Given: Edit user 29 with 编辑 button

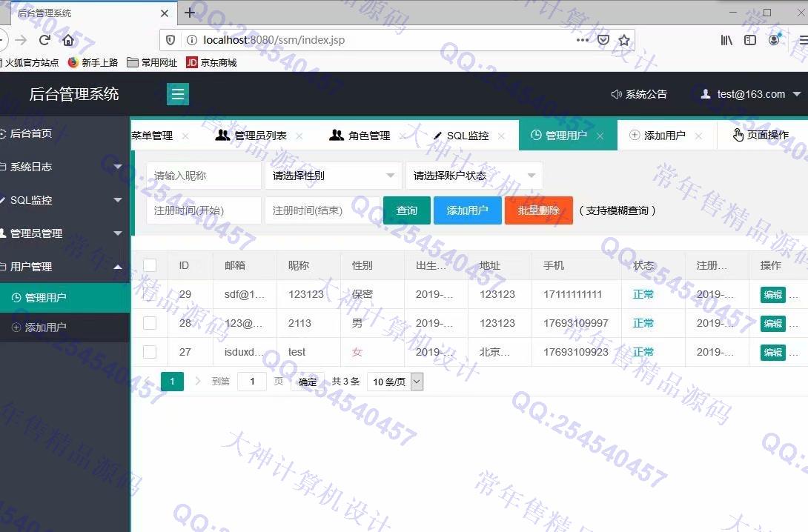Looking at the screenshot, I should [773, 295].
